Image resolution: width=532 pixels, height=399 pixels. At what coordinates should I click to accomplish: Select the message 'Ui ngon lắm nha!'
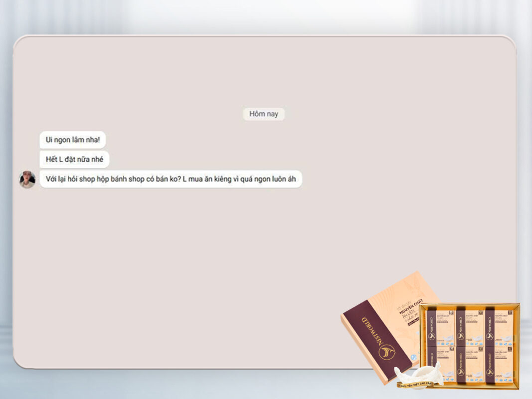pyautogui.click(x=73, y=141)
